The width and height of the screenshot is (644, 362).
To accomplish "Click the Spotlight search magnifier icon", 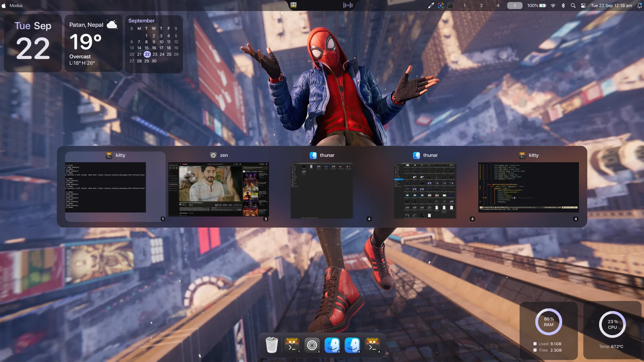I will pos(573,5).
